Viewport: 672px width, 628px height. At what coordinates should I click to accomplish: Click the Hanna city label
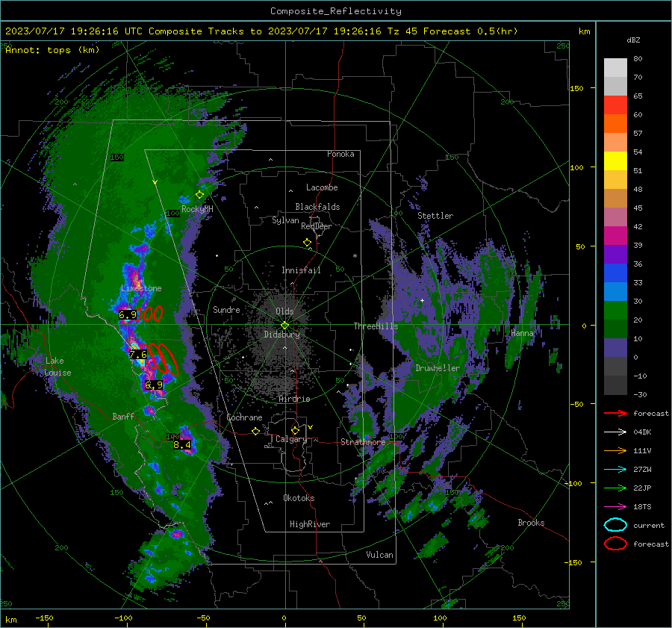pos(522,333)
